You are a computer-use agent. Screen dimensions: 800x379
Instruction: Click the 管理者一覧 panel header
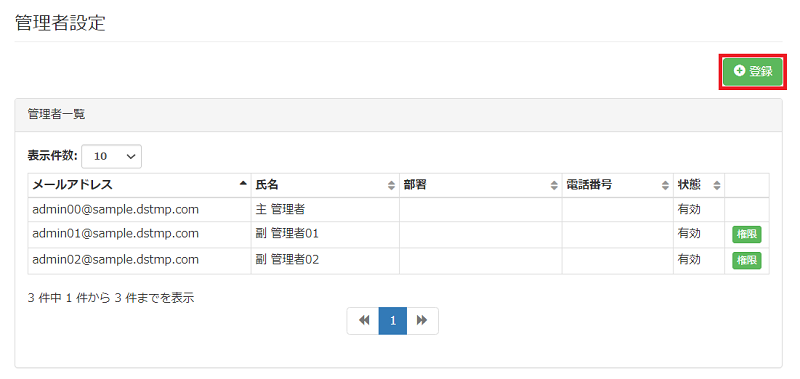pos(398,115)
